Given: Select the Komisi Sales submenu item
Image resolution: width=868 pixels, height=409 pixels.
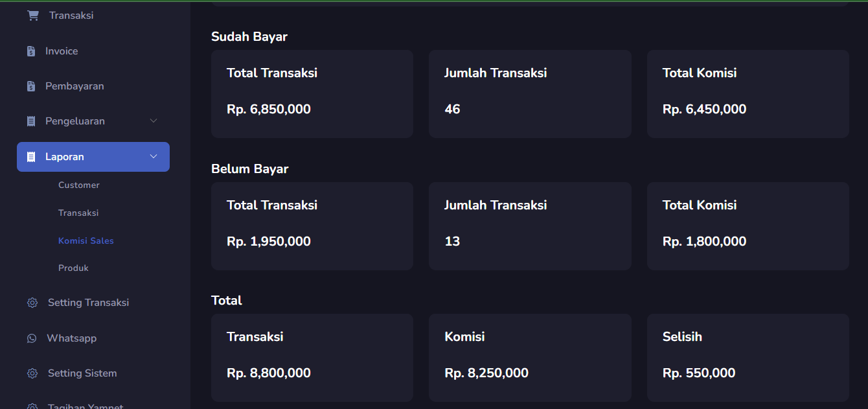Looking at the screenshot, I should (86, 241).
